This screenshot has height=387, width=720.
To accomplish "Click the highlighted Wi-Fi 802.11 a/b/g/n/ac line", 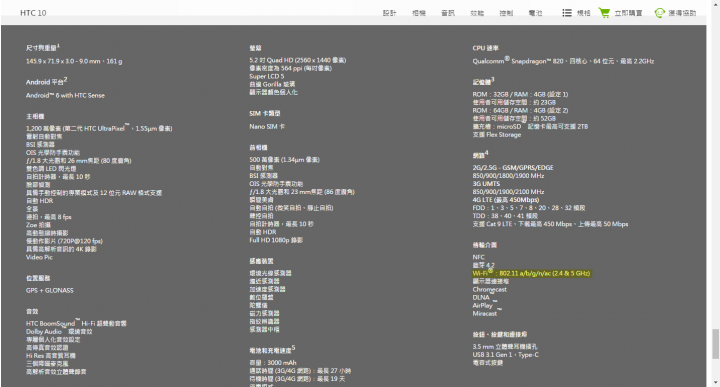I will point(531,273).
